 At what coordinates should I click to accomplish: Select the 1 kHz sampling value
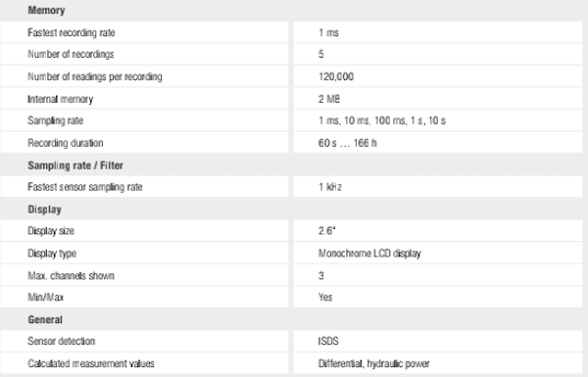click(x=330, y=187)
